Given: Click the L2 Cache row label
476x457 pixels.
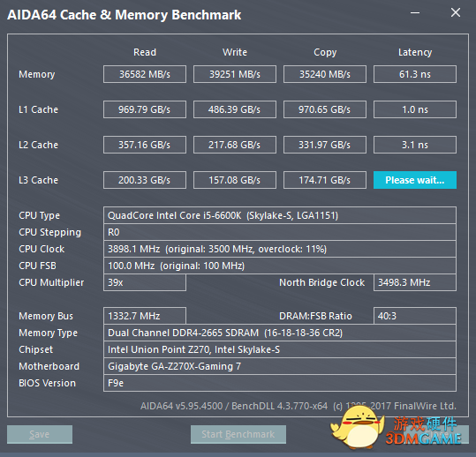Looking at the screenshot, I should (x=38, y=145).
